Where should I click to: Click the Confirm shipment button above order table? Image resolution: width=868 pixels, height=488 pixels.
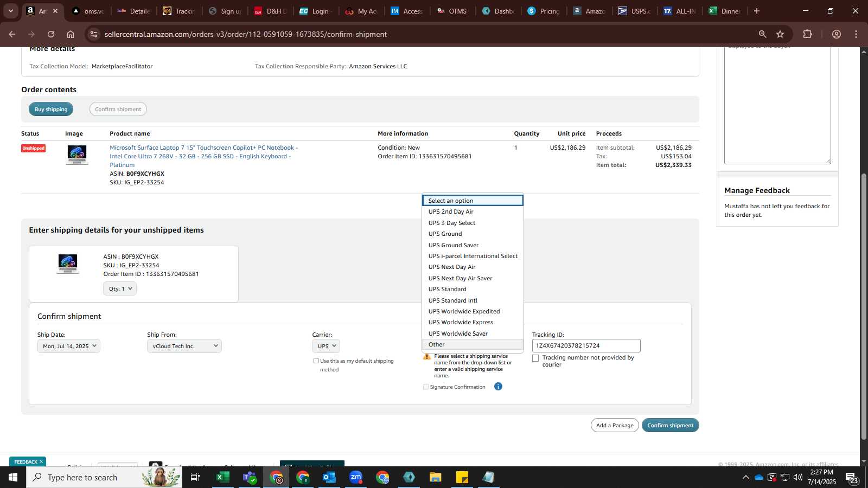click(118, 109)
